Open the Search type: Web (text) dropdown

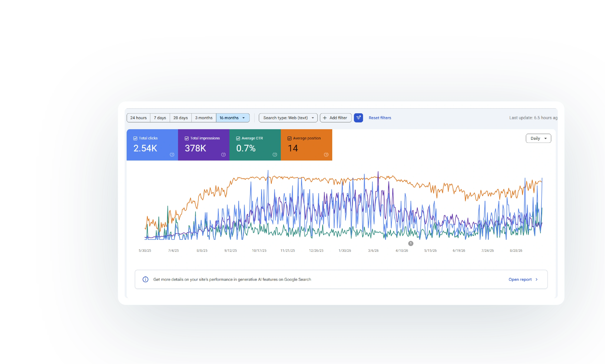[x=288, y=118]
